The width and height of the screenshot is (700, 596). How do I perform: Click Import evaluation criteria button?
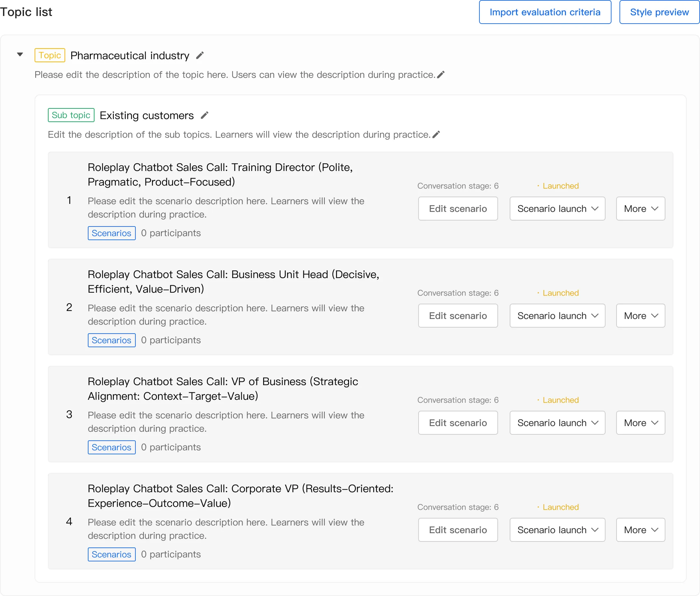pyautogui.click(x=545, y=12)
